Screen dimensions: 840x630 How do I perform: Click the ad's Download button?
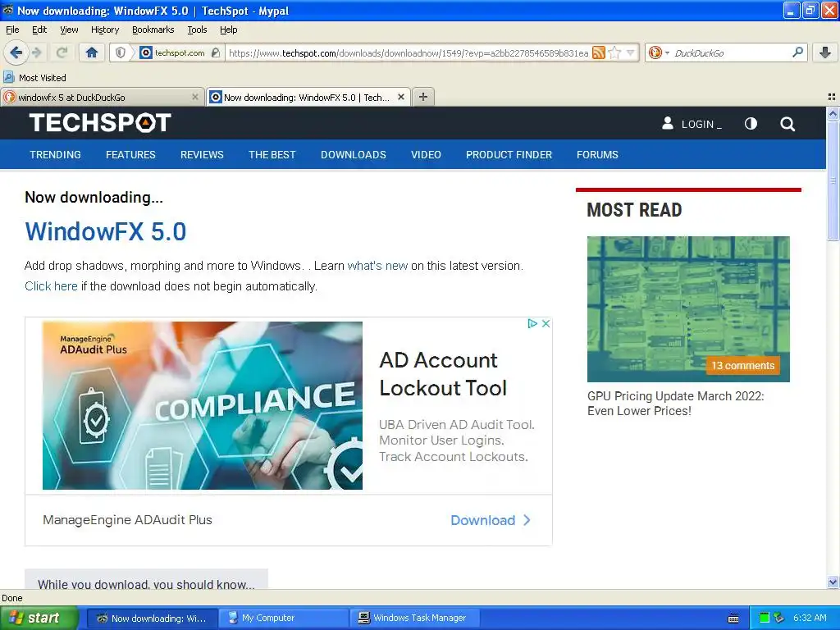[x=491, y=520]
